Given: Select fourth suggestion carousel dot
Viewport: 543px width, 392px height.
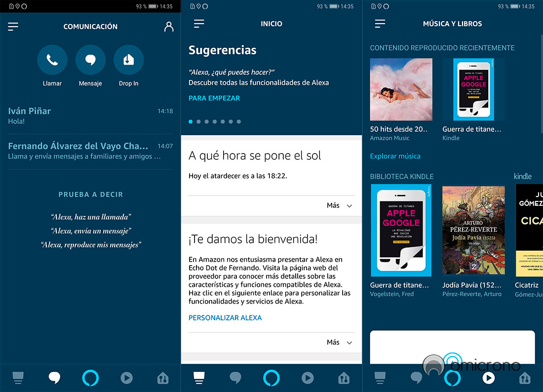Looking at the screenshot, I should (x=215, y=121).
